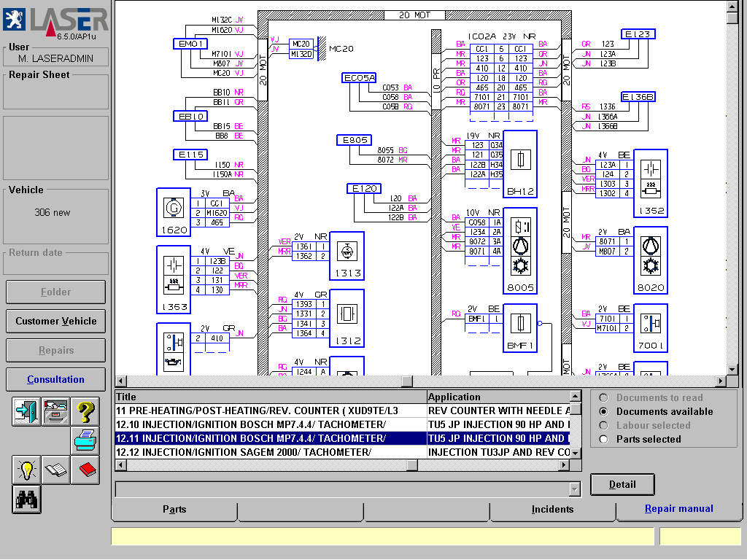Image resolution: width=747 pixels, height=560 pixels.
Task: Select fuse box BH12 symbol
Action: pyautogui.click(x=520, y=164)
